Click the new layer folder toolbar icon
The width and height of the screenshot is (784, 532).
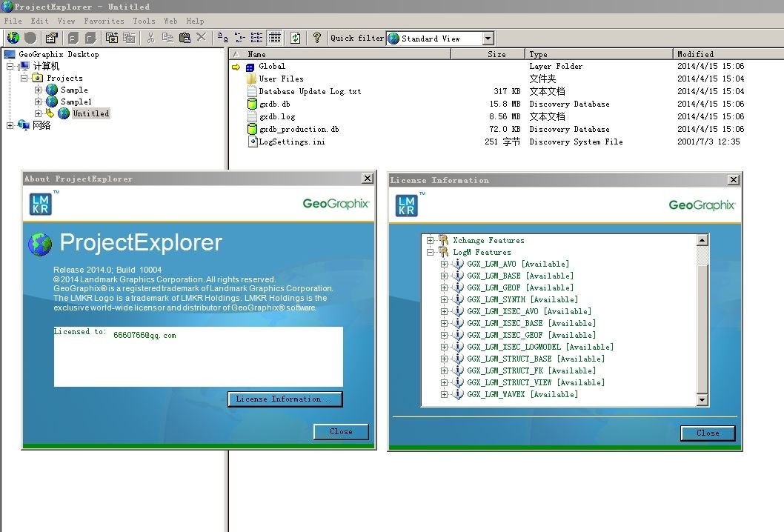tap(111, 38)
